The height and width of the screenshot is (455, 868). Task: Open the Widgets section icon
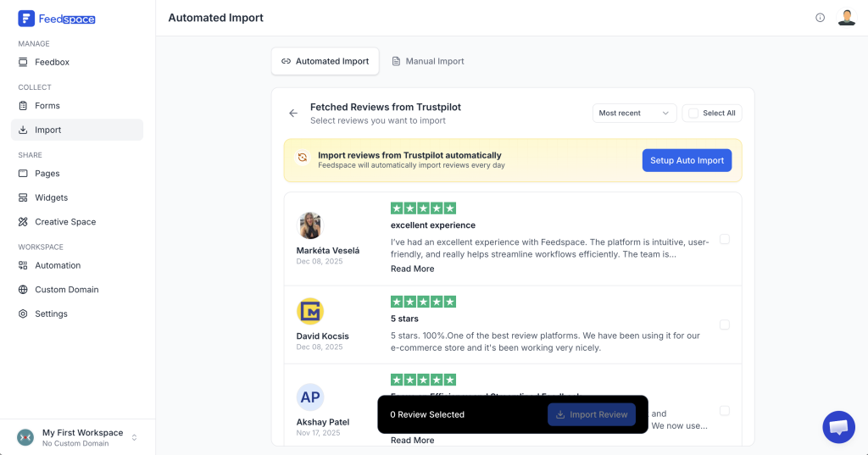[x=24, y=197]
